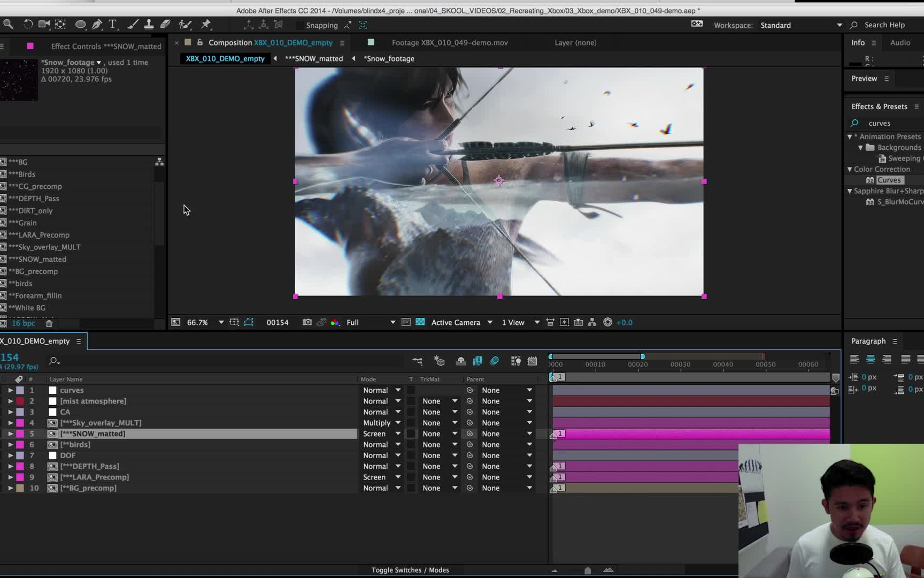Select the Roto Brush tool
This screenshot has width=924, height=578.
[x=185, y=24]
